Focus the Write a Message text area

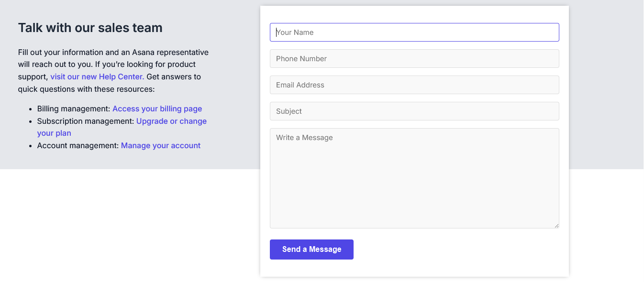click(414, 178)
